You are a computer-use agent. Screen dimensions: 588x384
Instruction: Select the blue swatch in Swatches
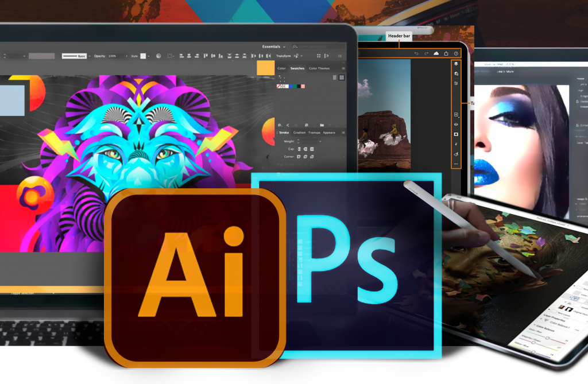tap(291, 86)
